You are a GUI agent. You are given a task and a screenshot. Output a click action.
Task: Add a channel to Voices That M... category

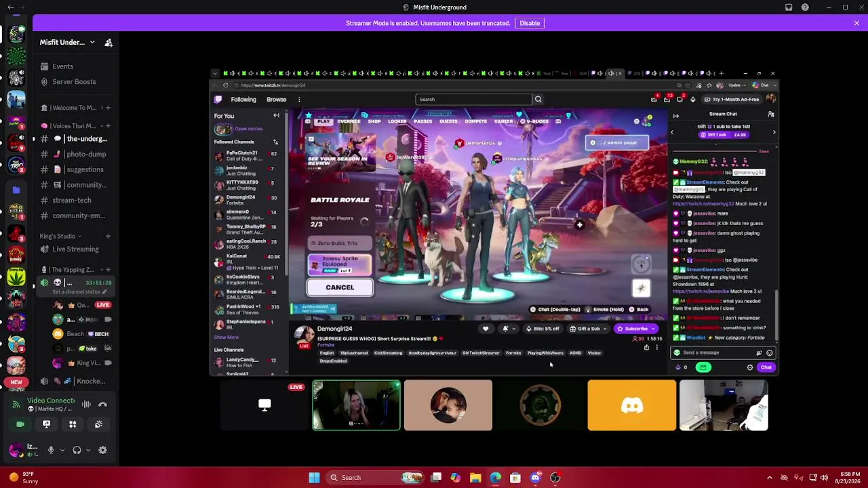(x=108, y=126)
